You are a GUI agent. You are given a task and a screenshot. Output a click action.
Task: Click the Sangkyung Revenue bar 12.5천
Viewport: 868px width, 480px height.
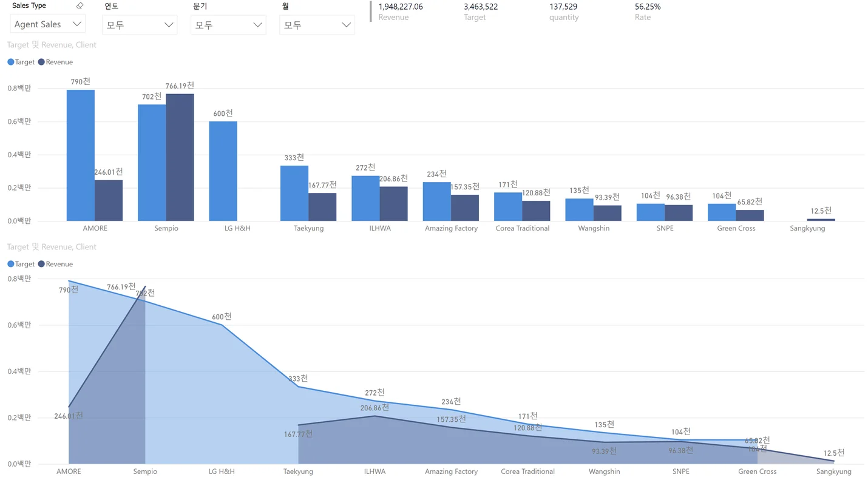(x=821, y=220)
